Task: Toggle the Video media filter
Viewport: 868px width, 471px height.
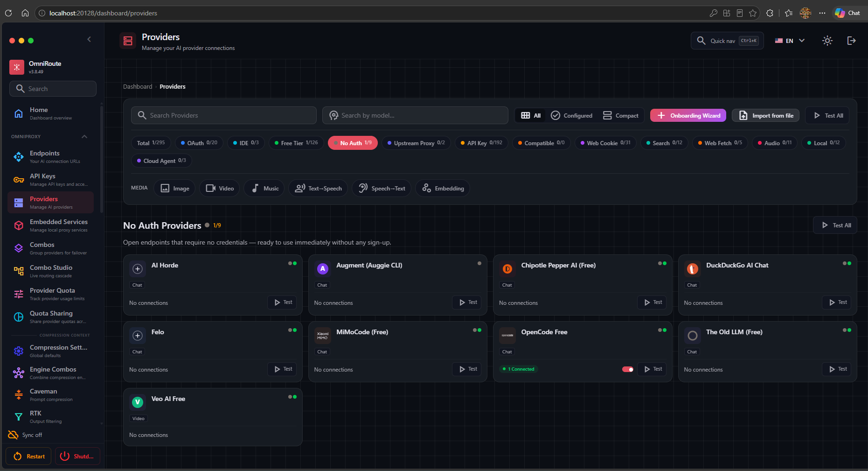Action: pos(220,189)
